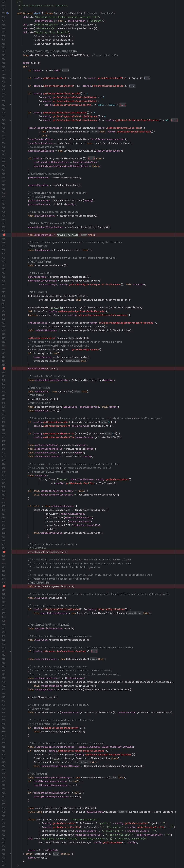
Task: Open the lipenghui +33 author hint
Action: tap(108, 13)
